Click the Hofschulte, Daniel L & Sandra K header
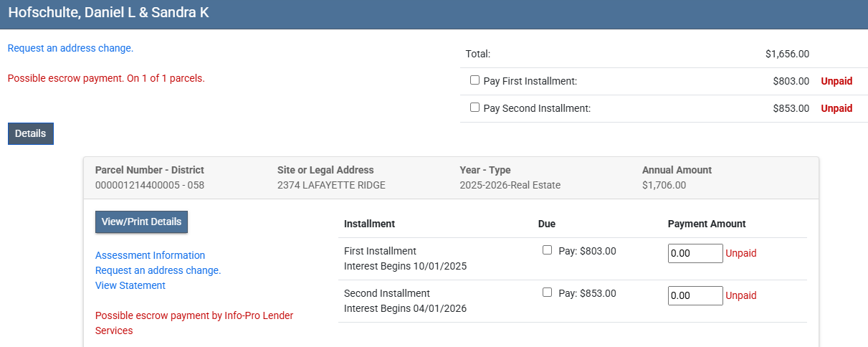The width and height of the screenshot is (868, 347). [108, 13]
